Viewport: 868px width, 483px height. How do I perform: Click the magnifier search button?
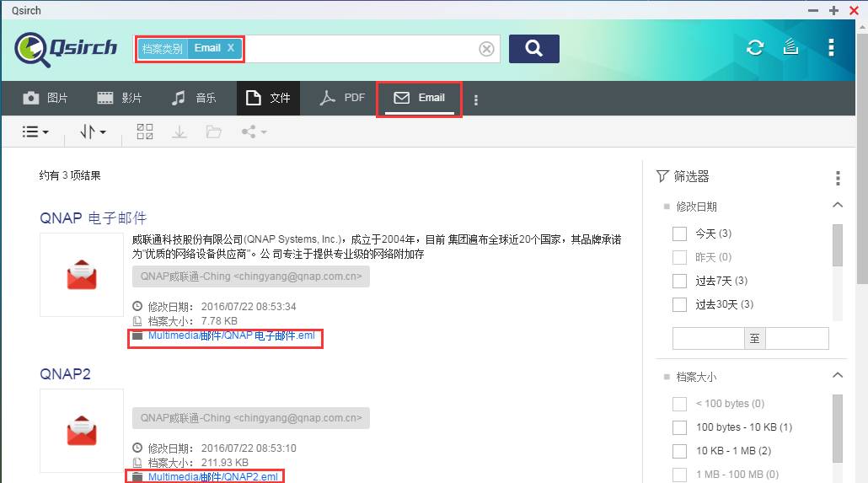click(533, 49)
